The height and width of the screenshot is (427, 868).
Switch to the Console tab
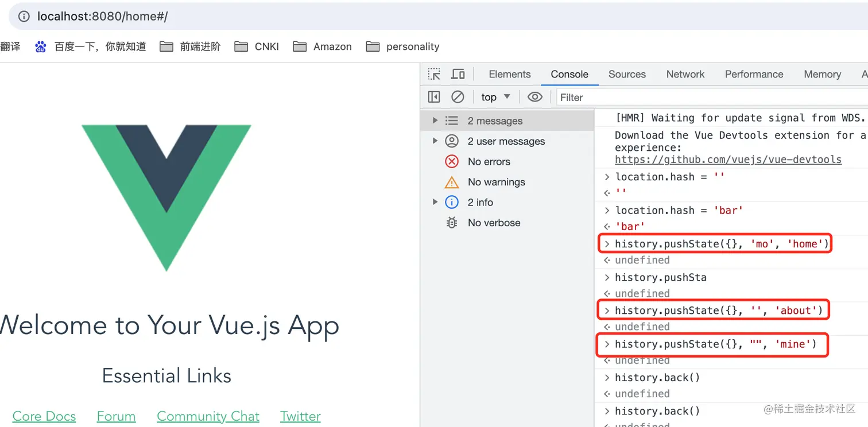click(569, 74)
